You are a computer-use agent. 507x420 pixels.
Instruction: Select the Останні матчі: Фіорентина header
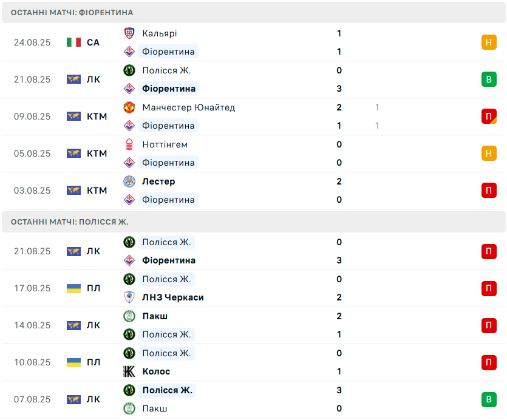(72, 12)
